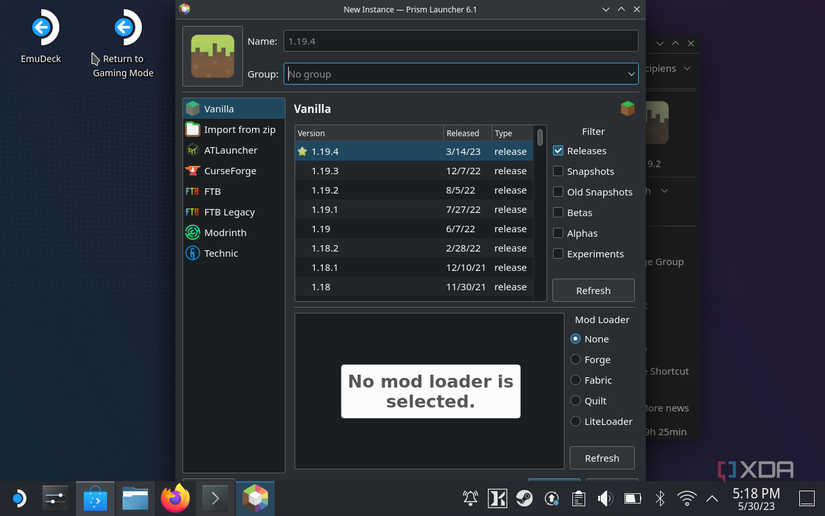Select version 1.18.1 row
This screenshot has width=825, height=516.
(x=414, y=268)
